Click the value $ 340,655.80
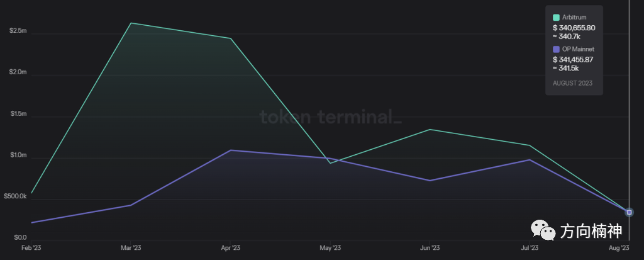Screen dimensions: 644x260 (x=574, y=28)
